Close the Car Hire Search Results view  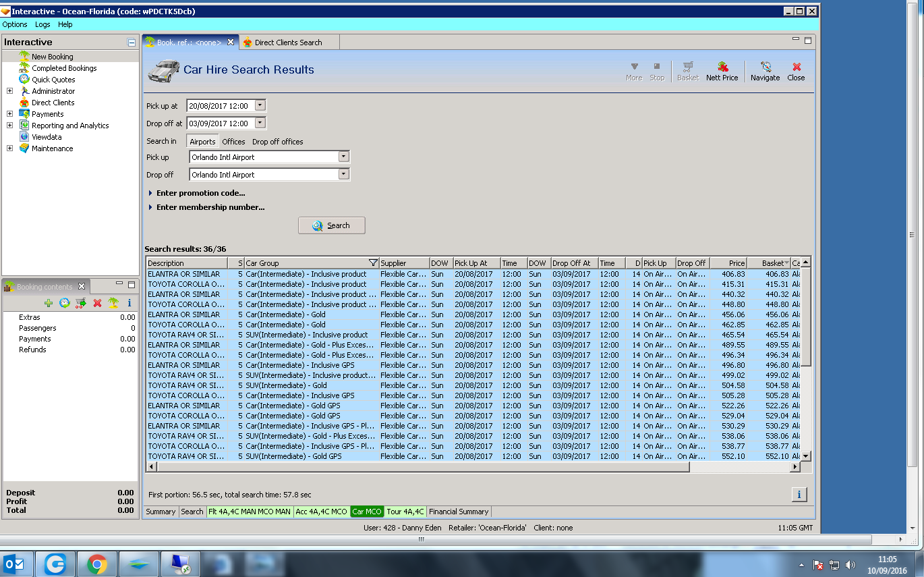pos(796,70)
